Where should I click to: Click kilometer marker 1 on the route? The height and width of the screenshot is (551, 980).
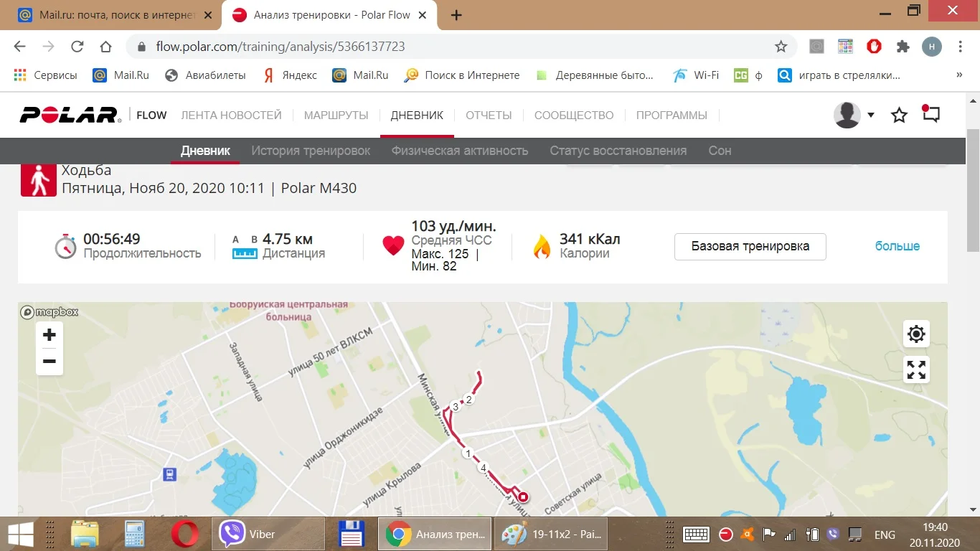[x=468, y=453]
